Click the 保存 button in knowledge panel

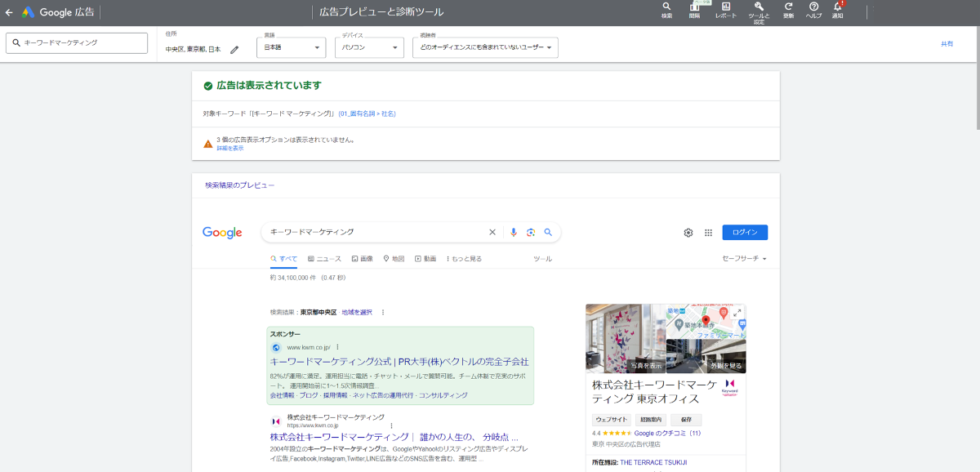(x=686, y=419)
